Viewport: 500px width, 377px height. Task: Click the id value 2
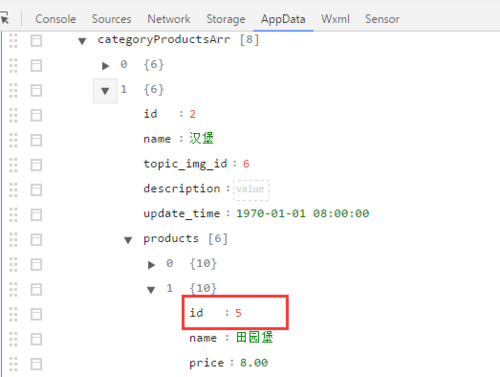[192, 114]
